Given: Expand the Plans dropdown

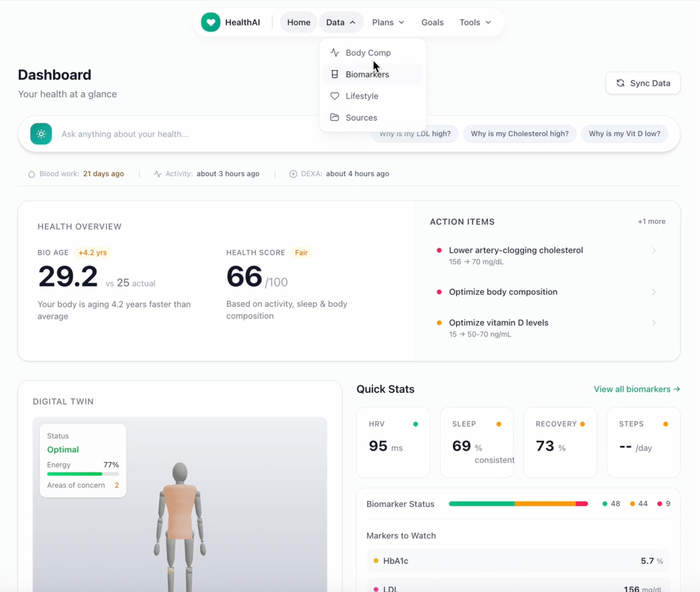Looking at the screenshot, I should click(x=388, y=22).
